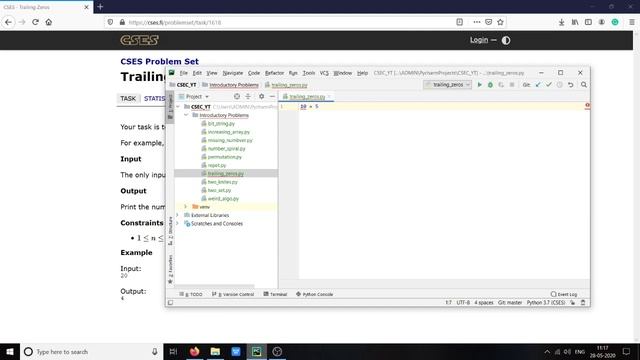
Task: Click the red error indicator in editor
Action: 587,106
